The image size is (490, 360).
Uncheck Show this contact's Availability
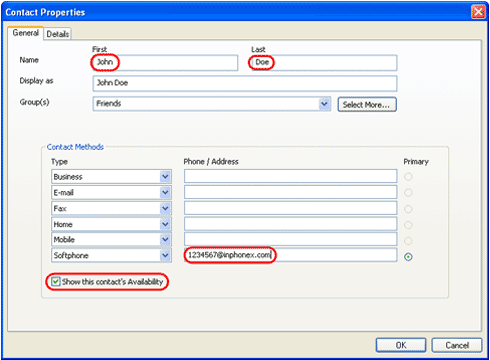(56, 282)
